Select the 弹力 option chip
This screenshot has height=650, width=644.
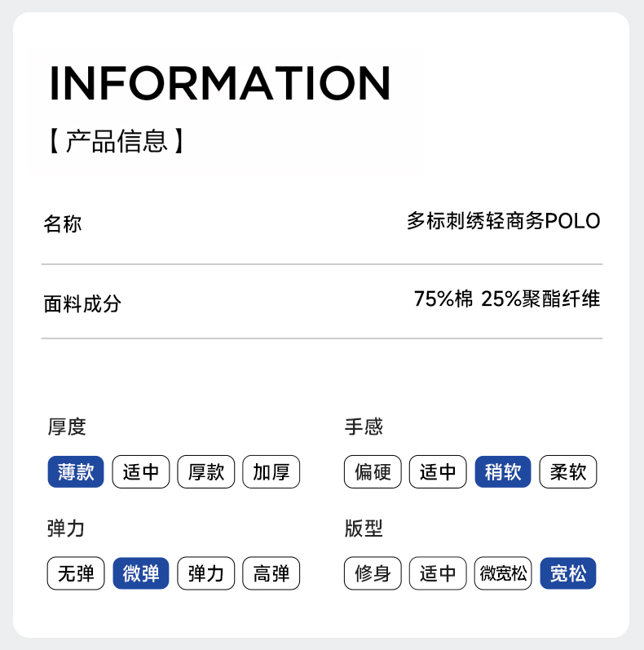(206, 574)
